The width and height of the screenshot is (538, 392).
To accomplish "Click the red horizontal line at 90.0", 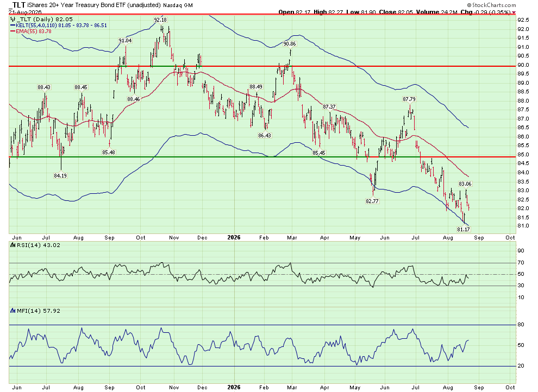I will 262,66.
